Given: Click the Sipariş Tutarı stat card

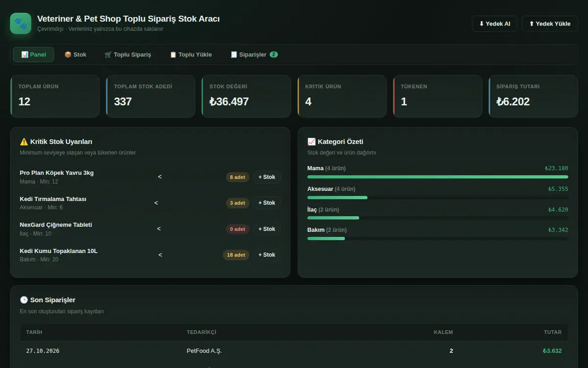Looking at the screenshot, I should pyautogui.click(x=533, y=96).
